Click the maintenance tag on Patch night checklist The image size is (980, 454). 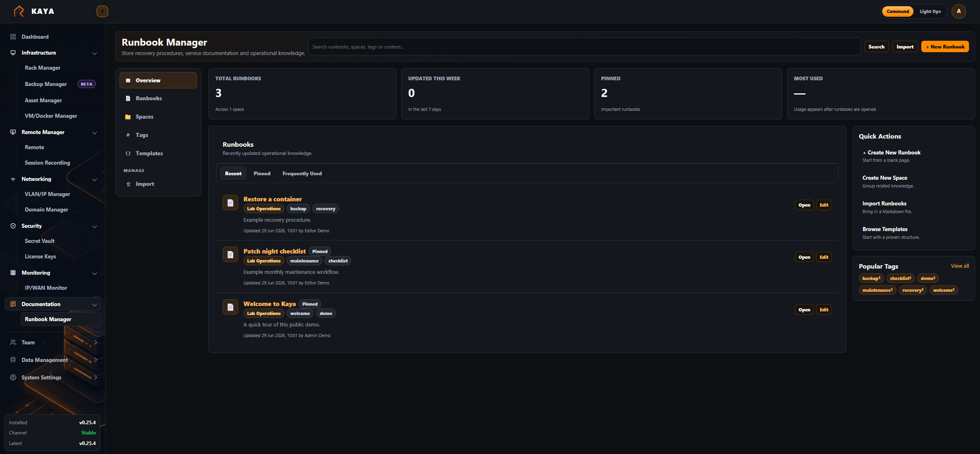[304, 261]
